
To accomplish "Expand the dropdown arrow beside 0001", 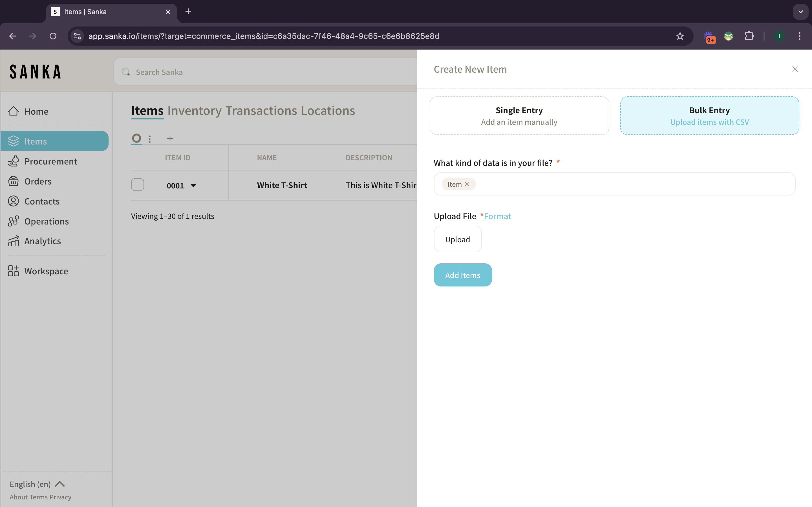I will point(193,185).
